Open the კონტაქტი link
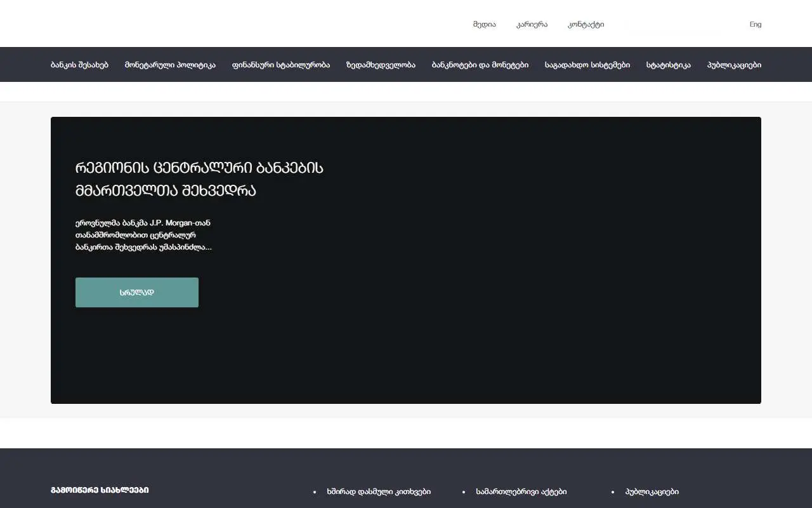This screenshot has height=508, width=812. (586, 25)
